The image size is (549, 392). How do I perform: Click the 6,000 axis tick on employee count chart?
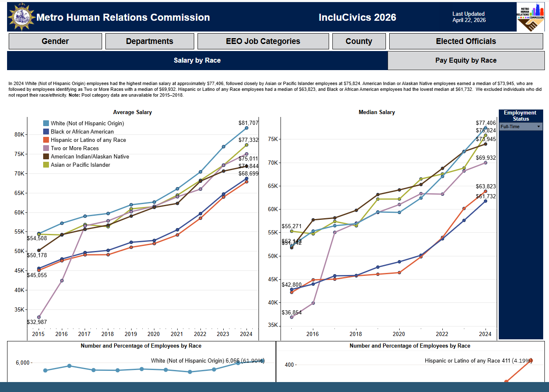click(22, 363)
